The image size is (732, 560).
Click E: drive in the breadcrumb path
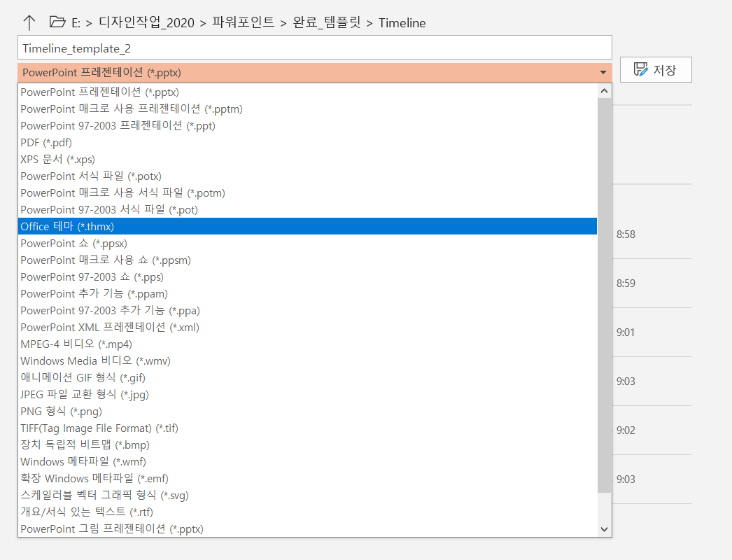tap(76, 23)
